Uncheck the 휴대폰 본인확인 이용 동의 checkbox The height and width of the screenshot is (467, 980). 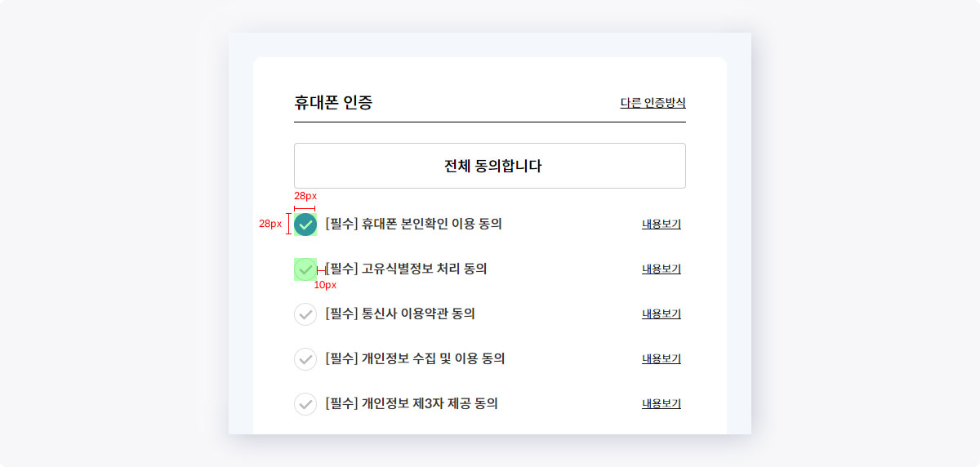(305, 225)
